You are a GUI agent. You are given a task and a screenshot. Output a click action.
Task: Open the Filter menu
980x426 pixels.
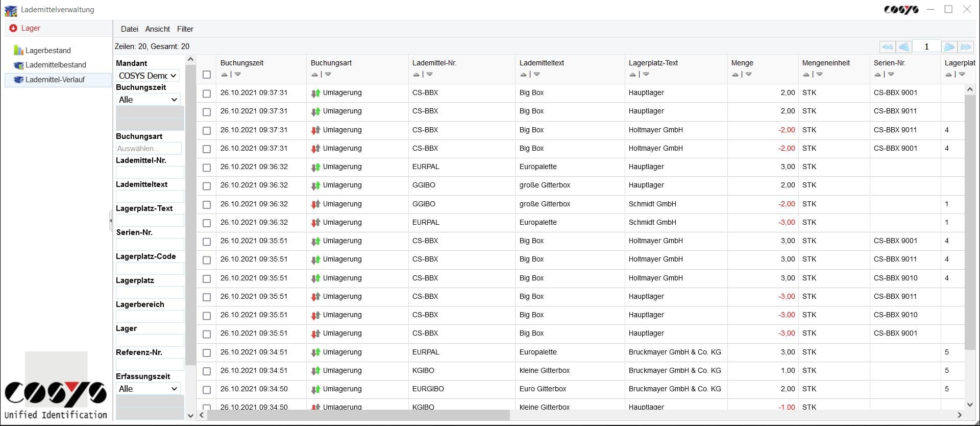(x=185, y=29)
